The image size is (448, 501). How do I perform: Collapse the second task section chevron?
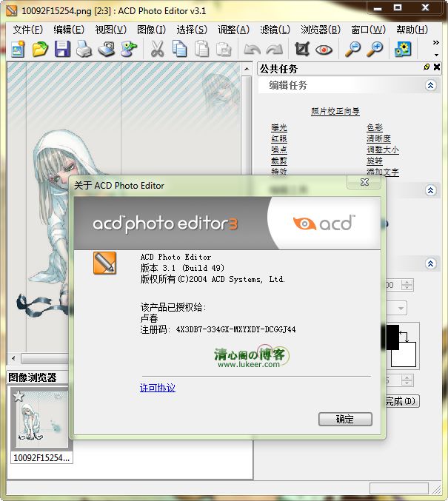coord(431,190)
